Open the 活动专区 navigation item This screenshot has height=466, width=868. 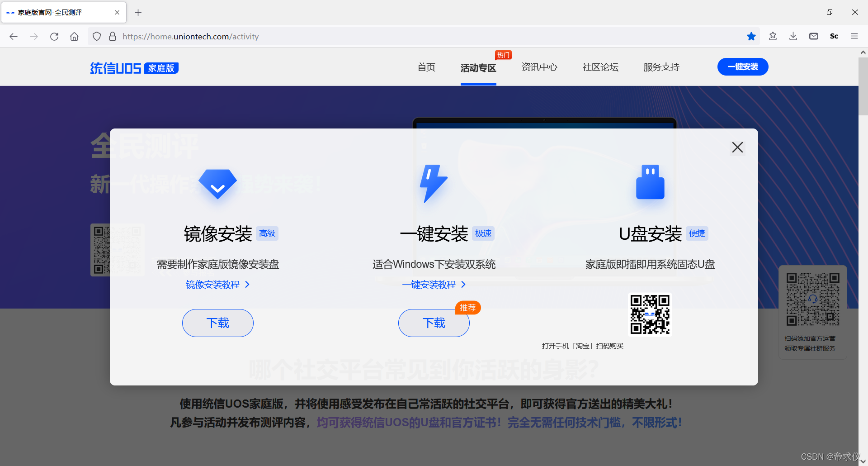pos(478,68)
